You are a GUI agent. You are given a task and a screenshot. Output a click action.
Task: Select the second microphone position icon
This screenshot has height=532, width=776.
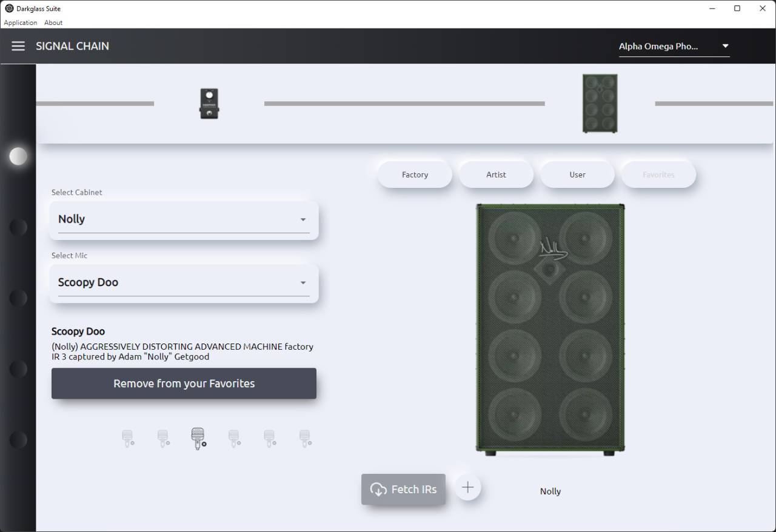[163, 437]
